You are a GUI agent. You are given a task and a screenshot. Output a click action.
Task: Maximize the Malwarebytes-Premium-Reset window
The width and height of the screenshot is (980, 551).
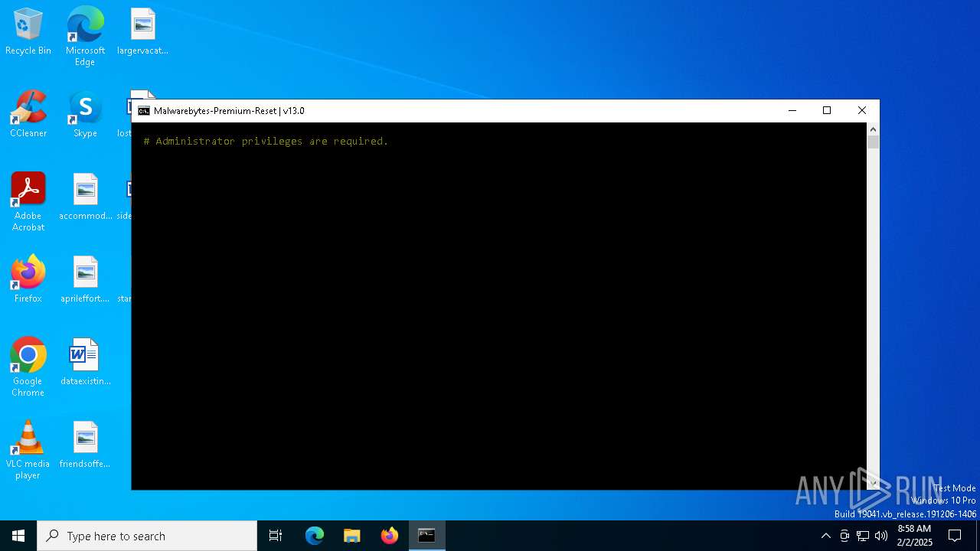tap(827, 111)
